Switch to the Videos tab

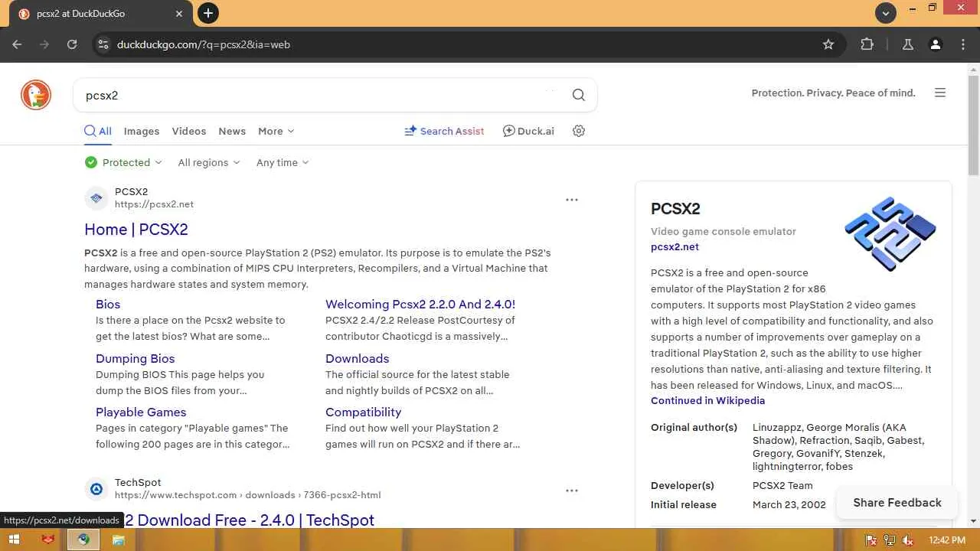tap(189, 131)
